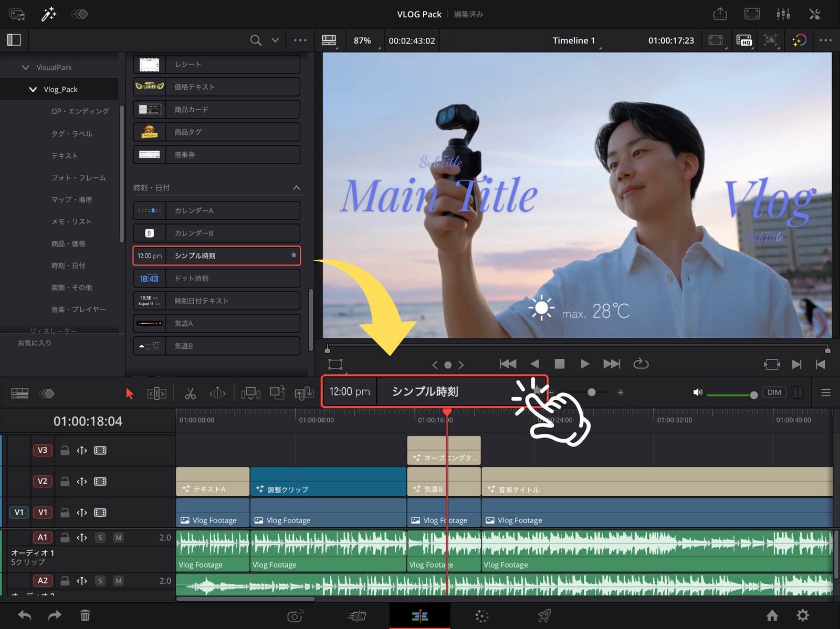The height and width of the screenshot is (629, 840).
Task: Select the trim edit tool
Action: pyautogui.click(x=156, y=393)
